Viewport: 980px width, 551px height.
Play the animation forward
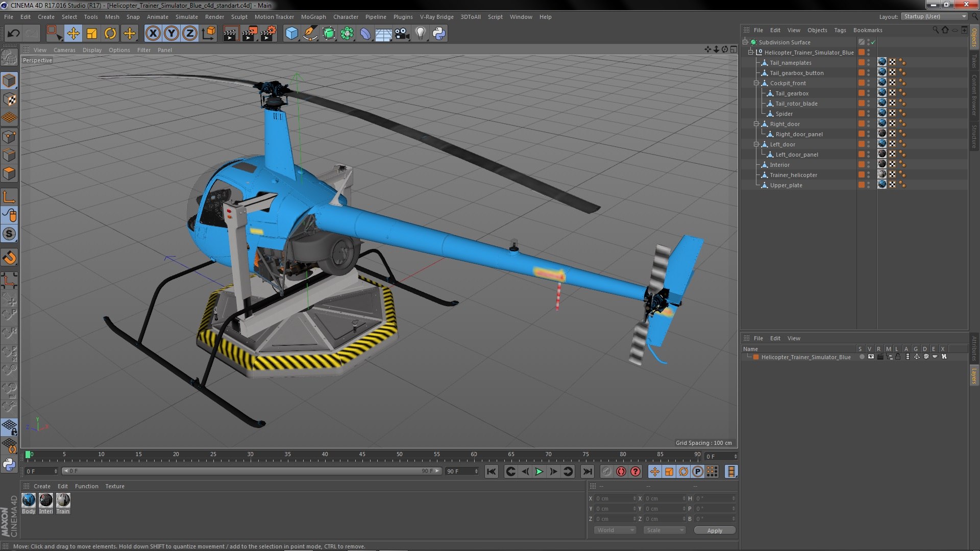pos(539,471)
